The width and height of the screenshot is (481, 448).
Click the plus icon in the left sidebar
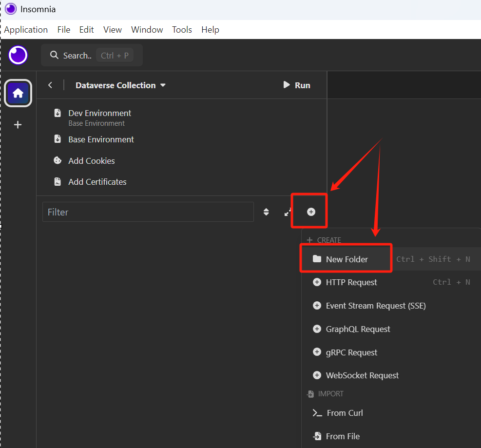[18, 125]
